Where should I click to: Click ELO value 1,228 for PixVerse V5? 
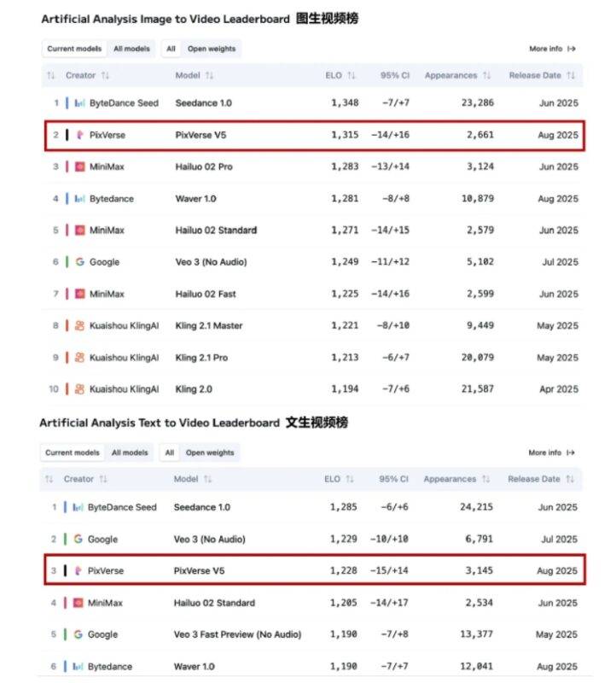pyautogui.click(x=344, y=570)
